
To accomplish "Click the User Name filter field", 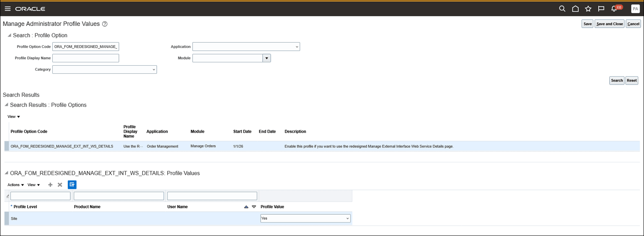I will click(212, 196).
